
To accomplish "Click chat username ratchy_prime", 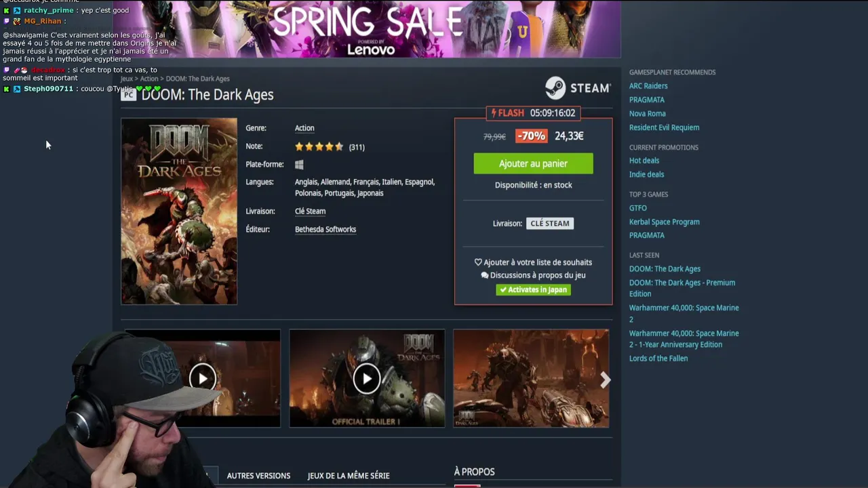I will (48, 10).
